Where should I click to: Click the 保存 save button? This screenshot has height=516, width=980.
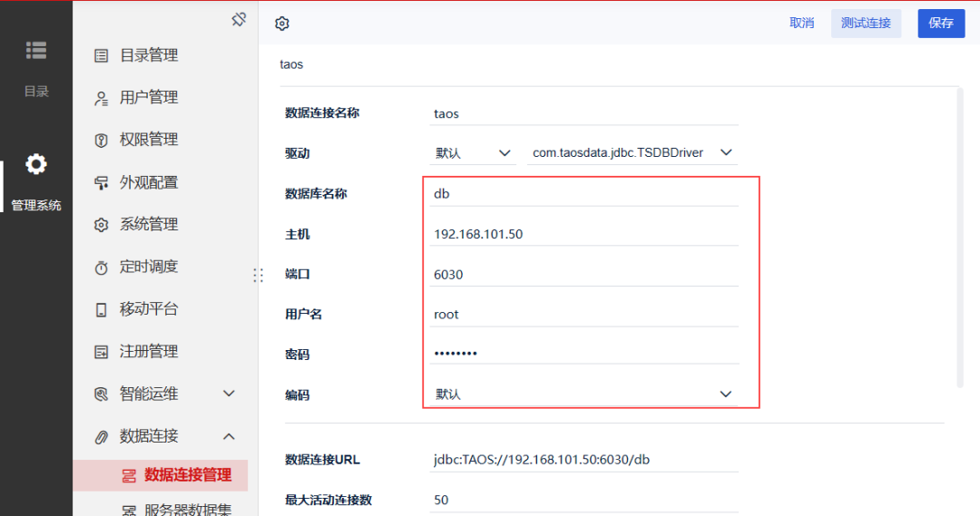(x=941, y=23)
